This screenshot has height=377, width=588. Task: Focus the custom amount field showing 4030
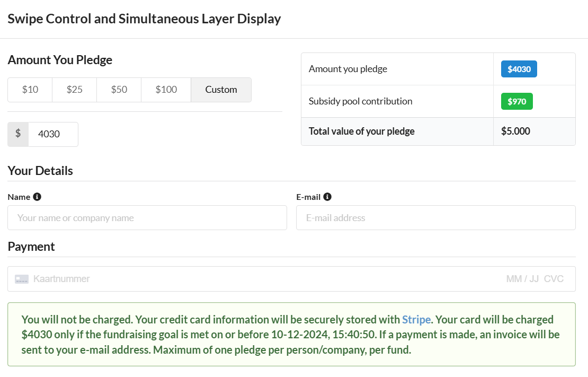coord(53,134)
